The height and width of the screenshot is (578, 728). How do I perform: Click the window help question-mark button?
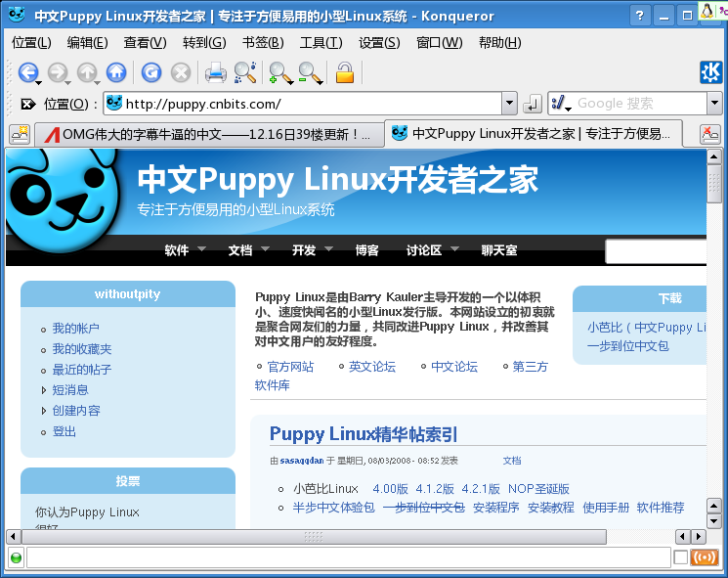click(640, 16)
